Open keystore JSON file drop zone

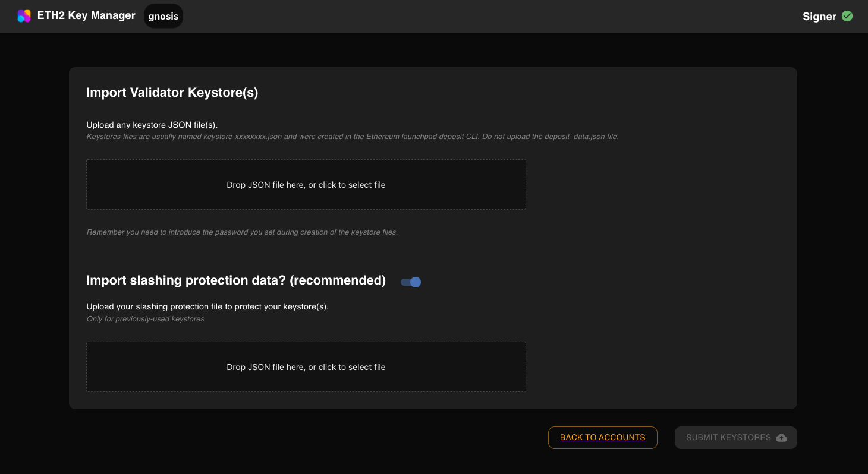click(x=306, y=185)
